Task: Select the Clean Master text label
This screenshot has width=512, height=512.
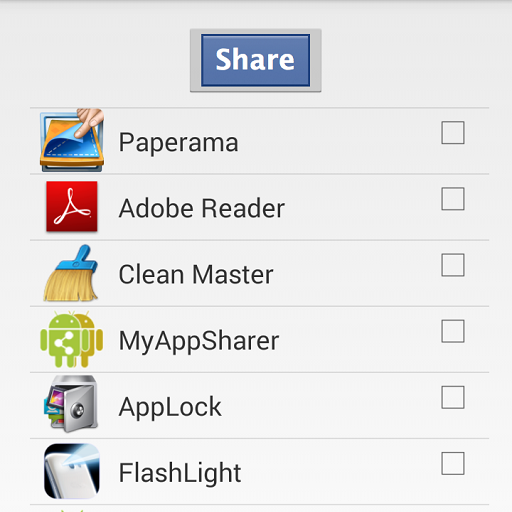Action: [x=196, y=274]
